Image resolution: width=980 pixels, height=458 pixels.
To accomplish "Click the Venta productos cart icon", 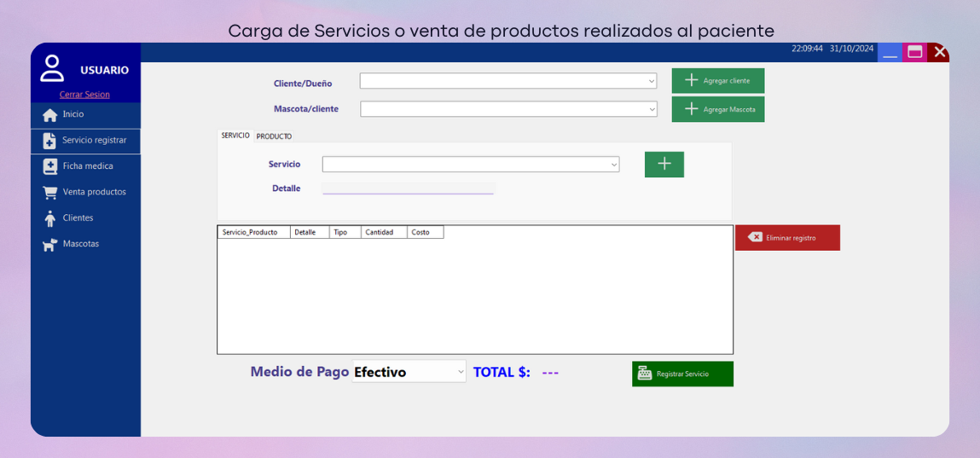I will point(50,193).
